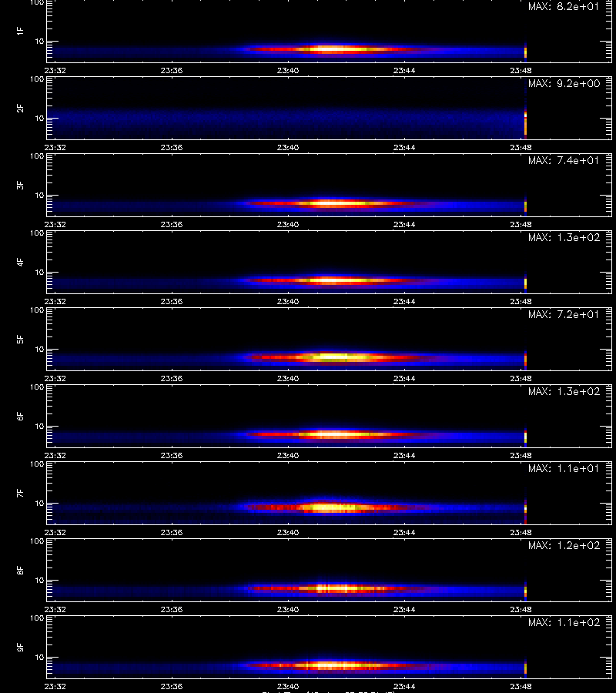Click the 23:36 time label under panel 7F
The width and height of the screenshot is (616, 693).
pos(172,533)
